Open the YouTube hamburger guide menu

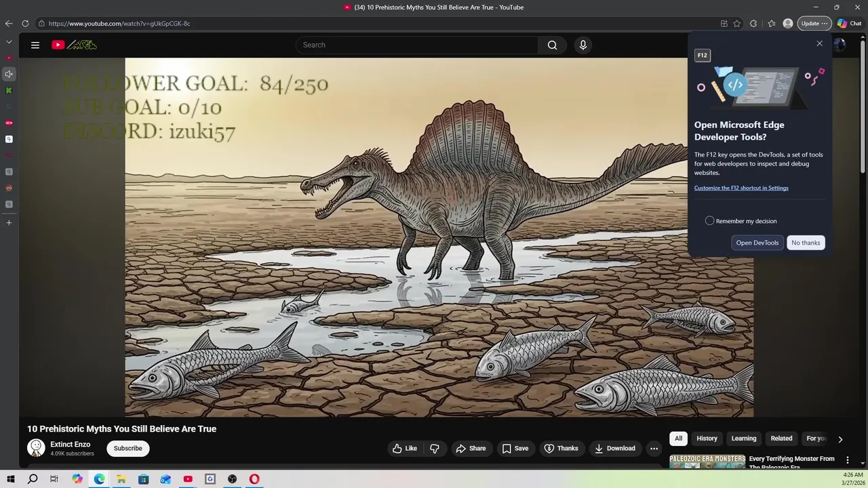(35, 45)
